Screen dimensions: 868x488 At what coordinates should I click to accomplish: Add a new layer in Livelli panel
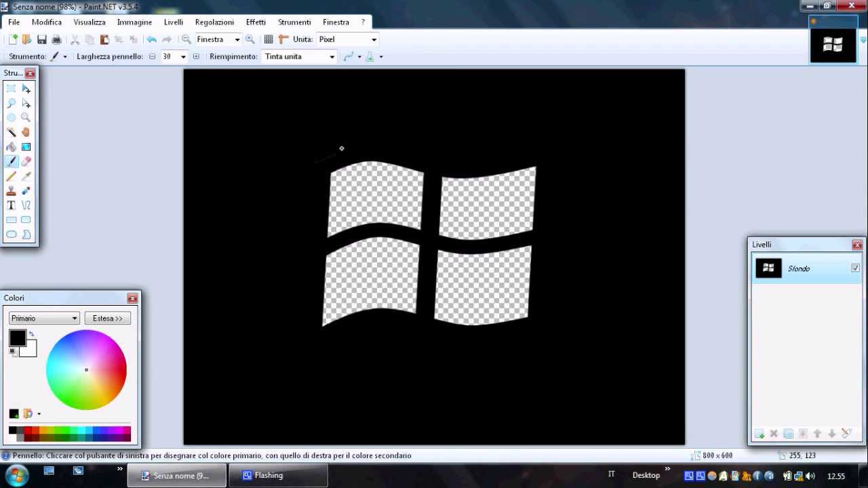tap(759, 434)
